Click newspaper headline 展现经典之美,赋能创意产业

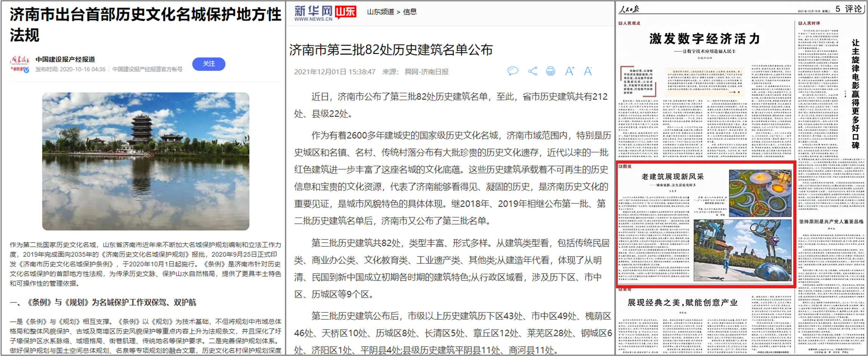[683, 302]
